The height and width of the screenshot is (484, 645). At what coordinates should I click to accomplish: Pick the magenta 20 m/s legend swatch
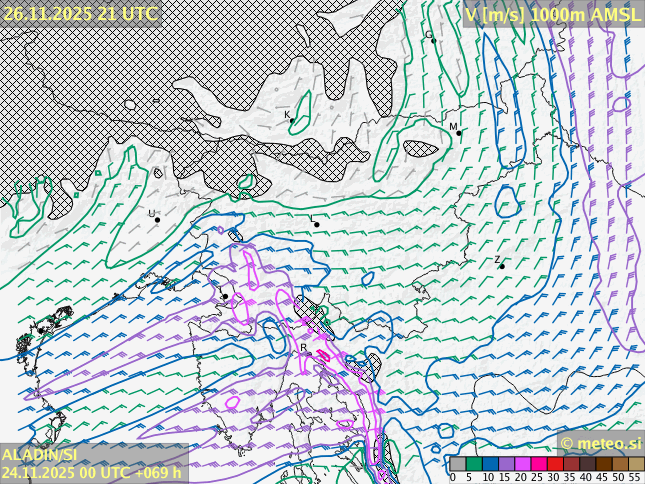[x=522, y=464]
